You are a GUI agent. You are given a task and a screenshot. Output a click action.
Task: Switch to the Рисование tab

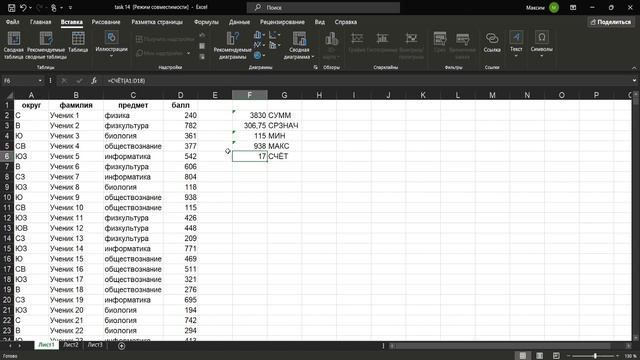(106, 22)
